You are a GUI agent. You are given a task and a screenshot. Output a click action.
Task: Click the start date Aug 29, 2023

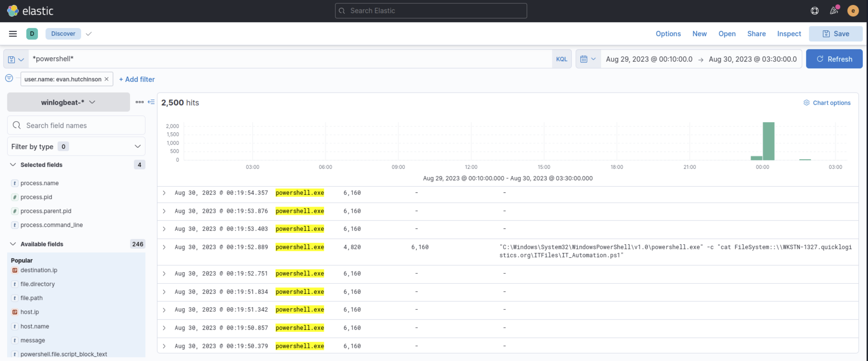tap(649, 59)
